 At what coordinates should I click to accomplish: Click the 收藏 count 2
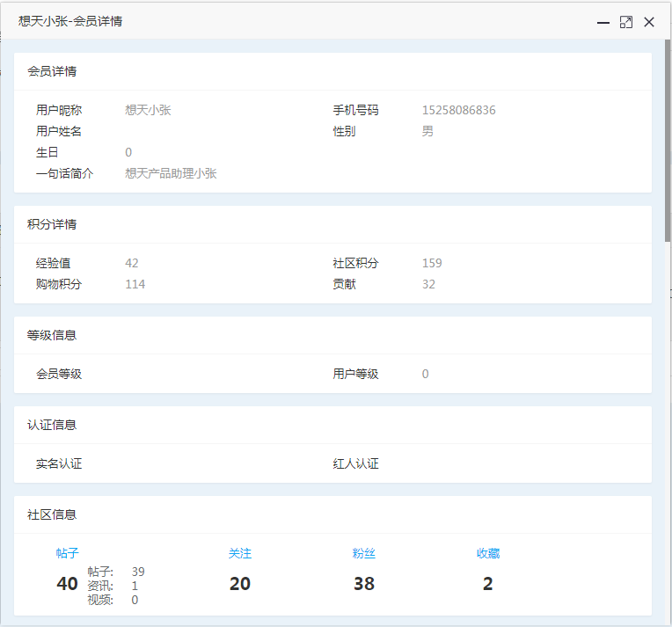(x=487, y=584)
